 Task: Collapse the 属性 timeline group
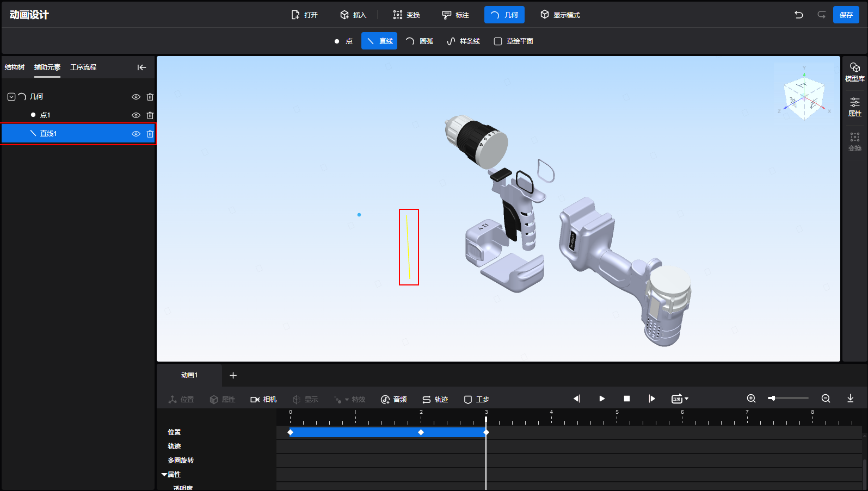tap(164, 475)
